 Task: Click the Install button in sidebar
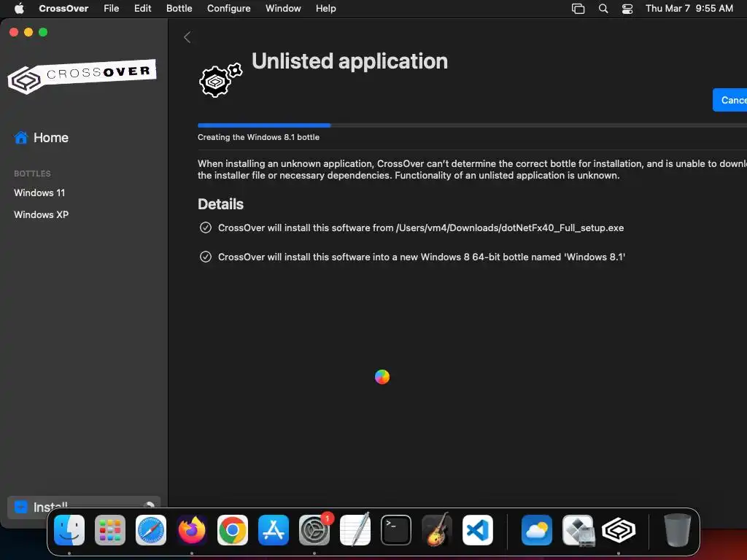(84, 507)
